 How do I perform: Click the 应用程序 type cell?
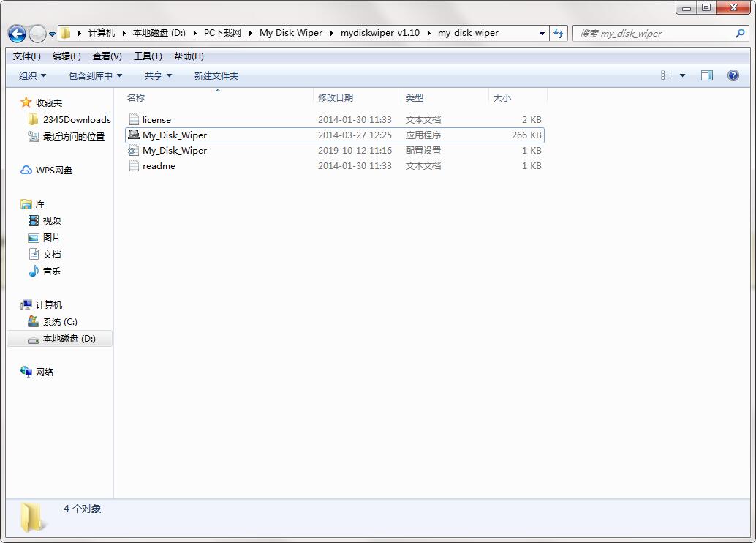point(423,135)
